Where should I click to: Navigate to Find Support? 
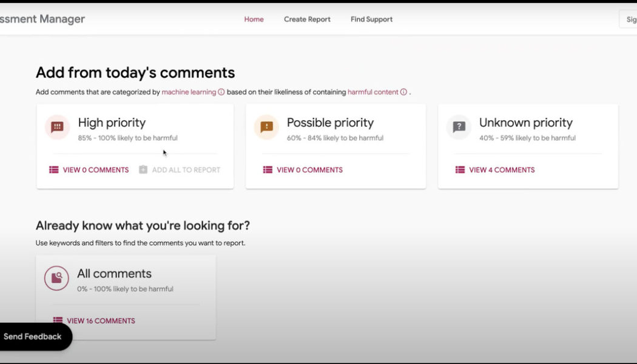click(x=371, y=19)
